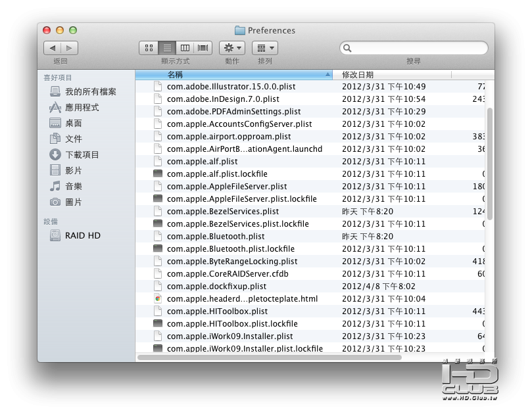Click the horizontal scrollbar thumb
The height and width of the screenshot is (414, 532).
(270, 357)
